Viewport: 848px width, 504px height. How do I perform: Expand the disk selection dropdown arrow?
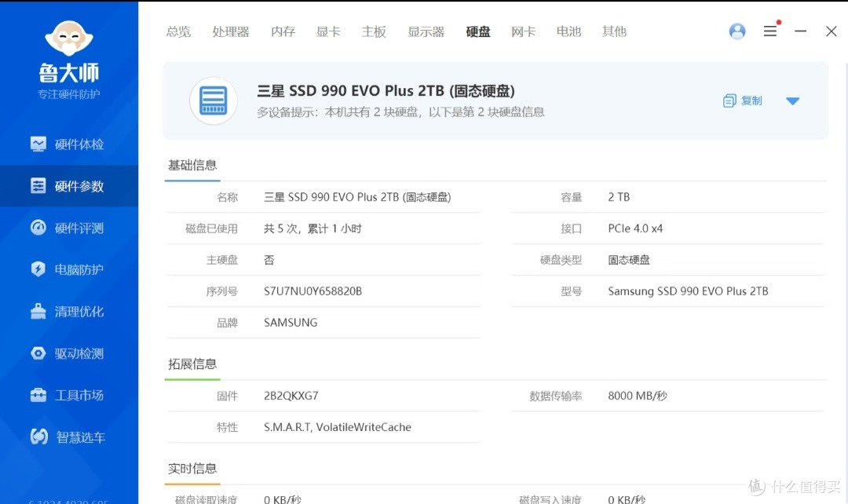point(792,101)
